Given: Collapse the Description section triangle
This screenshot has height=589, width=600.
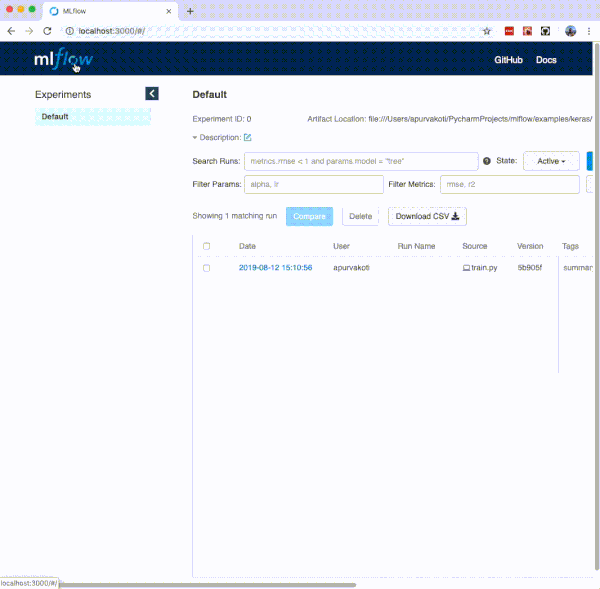Looking at the screenshot, I should point(195,137).
